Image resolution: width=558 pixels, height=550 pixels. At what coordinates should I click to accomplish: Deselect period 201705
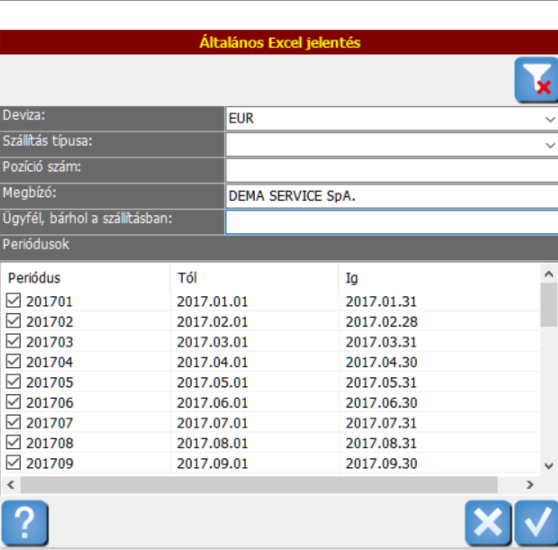click(14, 382)
